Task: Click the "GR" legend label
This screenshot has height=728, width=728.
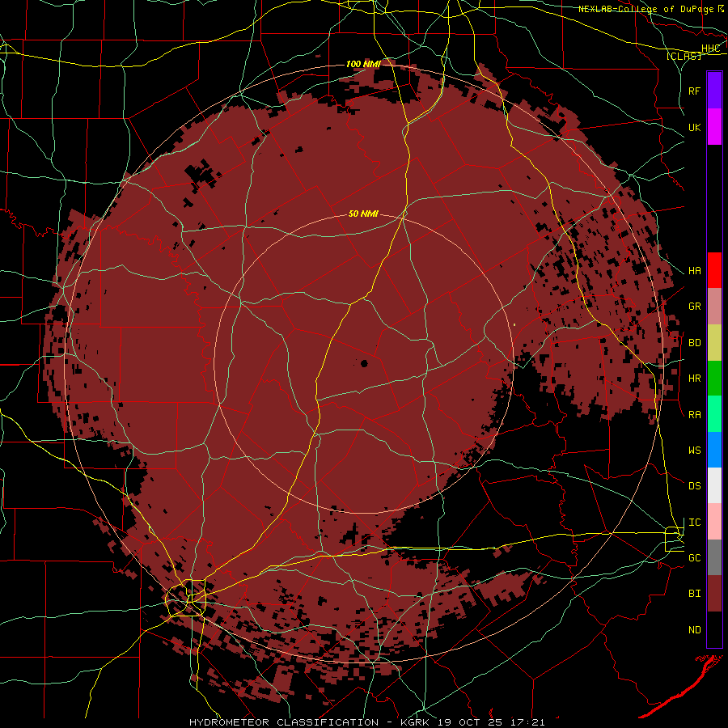Action: (694, 307)
